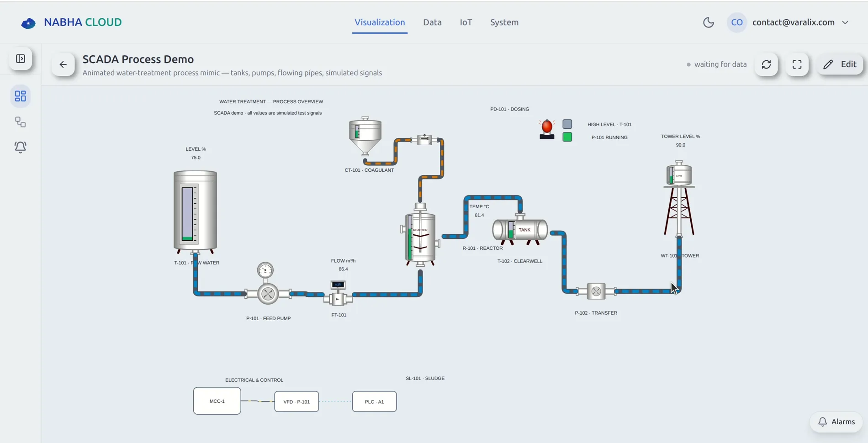The image size is (868, 443).
Task: Click the level value 75.0
Action: [x=196, y=158]
